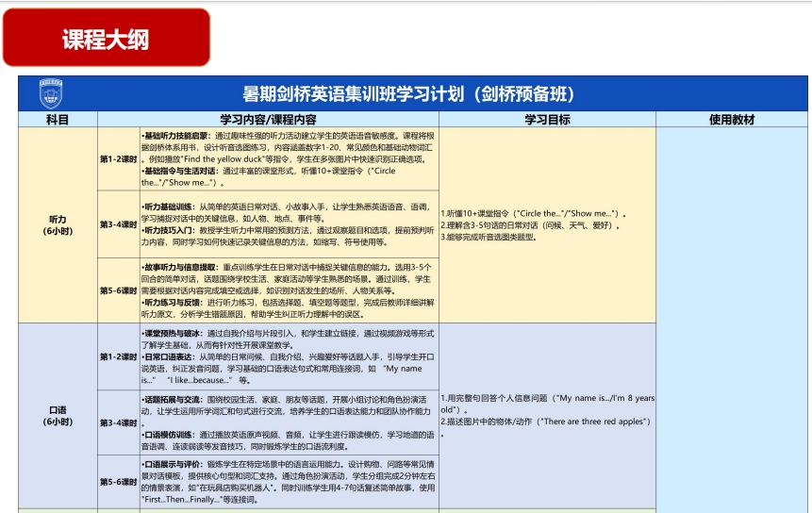The height and width of the screenshot is (513, 812).
Task: Select the "暑期剑桥英语集训班学习计划" table title
Action: (408, 94)
